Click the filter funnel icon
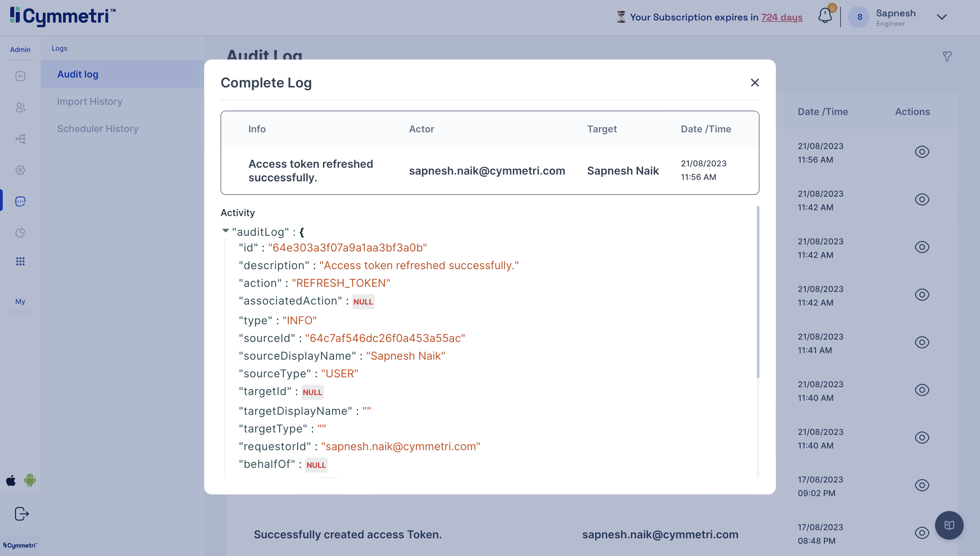980x556 pixels. point(947,56)
